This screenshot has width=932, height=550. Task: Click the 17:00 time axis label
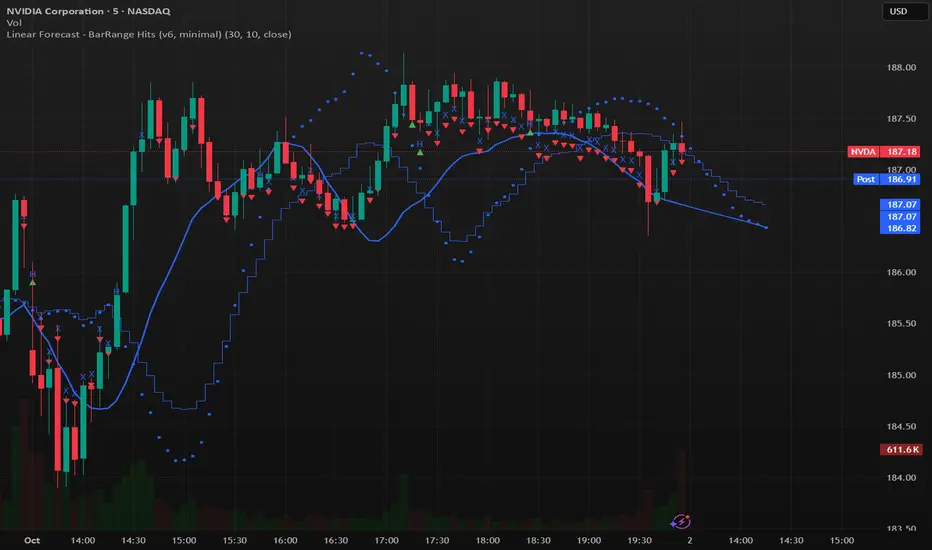click(x=386, y=540)
